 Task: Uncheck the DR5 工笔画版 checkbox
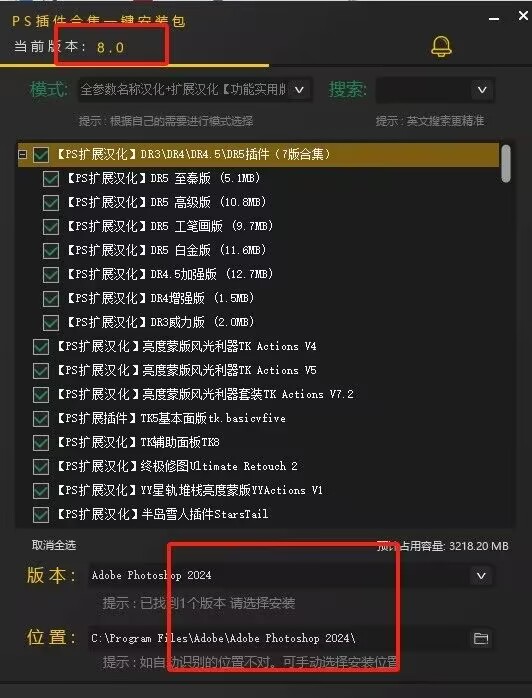pyautogui.click(x=51, y=227)
